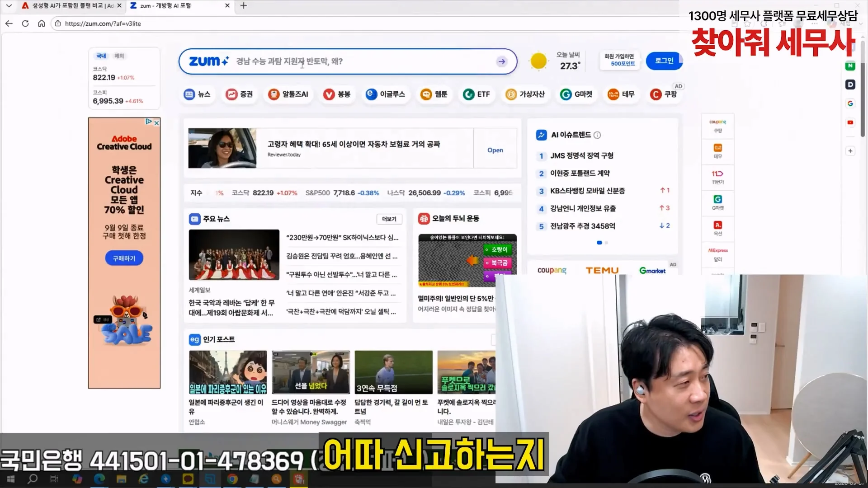Click 구매하기 in the Adobe ad
868x488 pixels.
124,258
